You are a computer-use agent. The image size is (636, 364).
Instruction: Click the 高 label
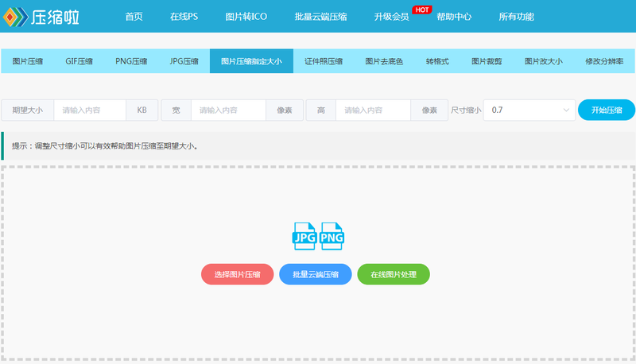tap(321, 110)
